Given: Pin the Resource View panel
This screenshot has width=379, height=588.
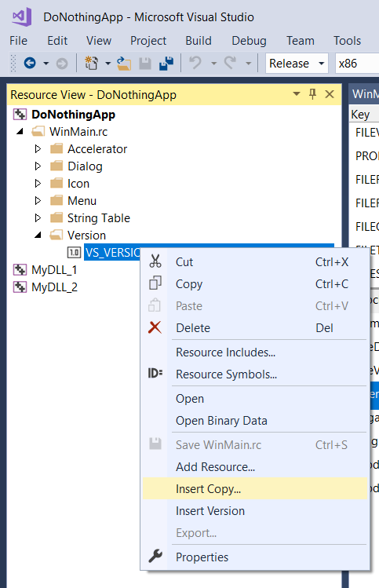Looking at the screenshot, I should point(312,93).
